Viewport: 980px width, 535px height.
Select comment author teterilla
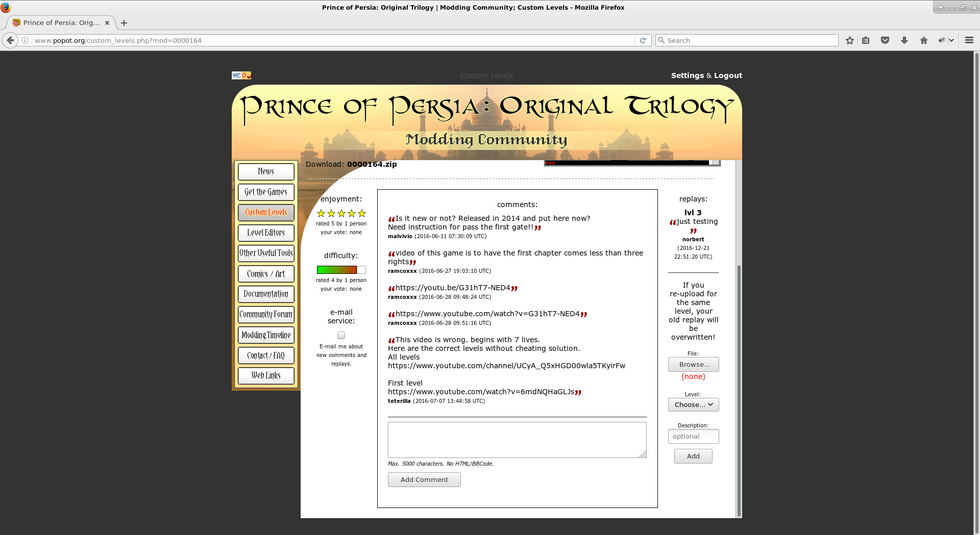pos(399,401)
